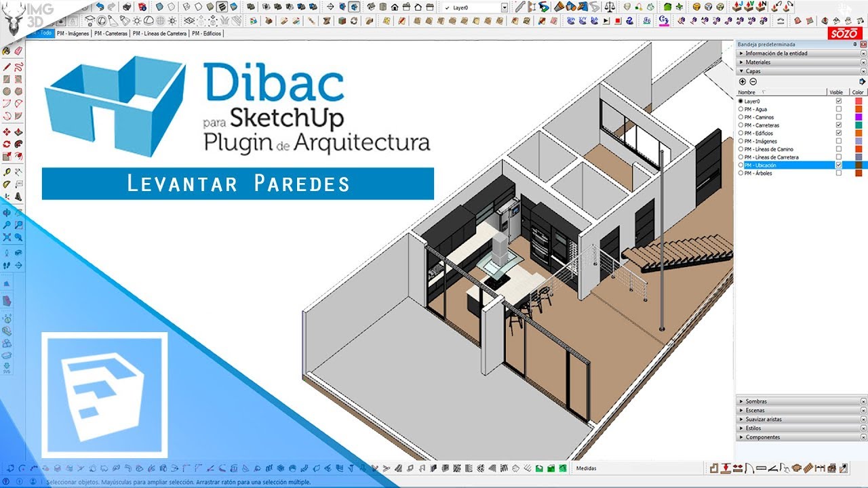
Task: Switch to PM - Carreteras scene tab
Action: [111, 33]
